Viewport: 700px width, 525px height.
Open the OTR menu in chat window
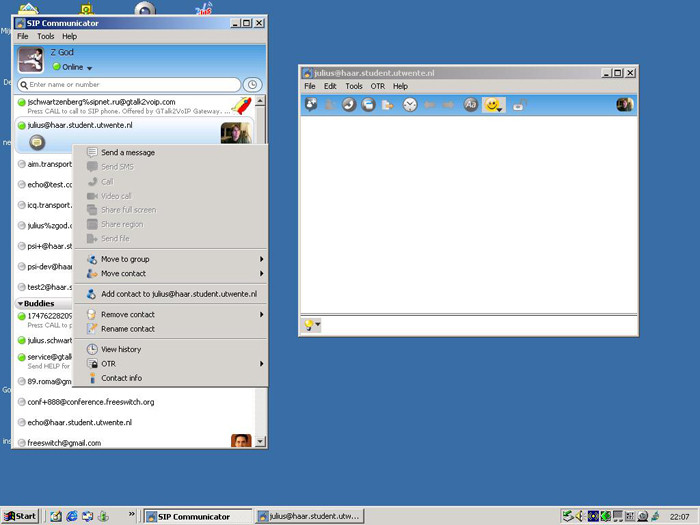point(378,86)
